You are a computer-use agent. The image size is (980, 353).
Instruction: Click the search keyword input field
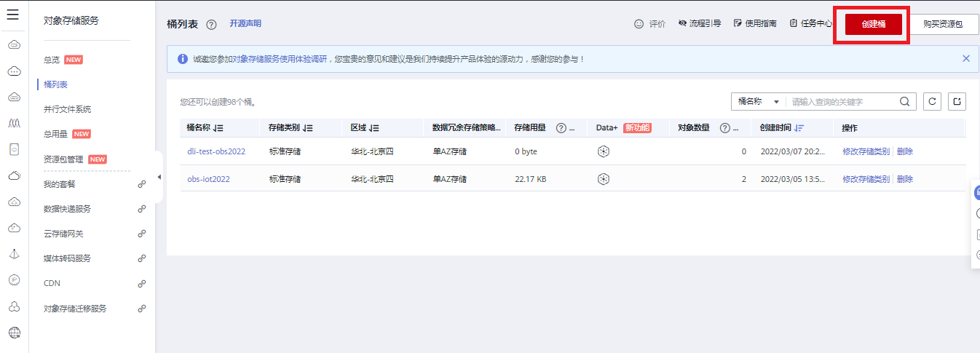(843, 102)
